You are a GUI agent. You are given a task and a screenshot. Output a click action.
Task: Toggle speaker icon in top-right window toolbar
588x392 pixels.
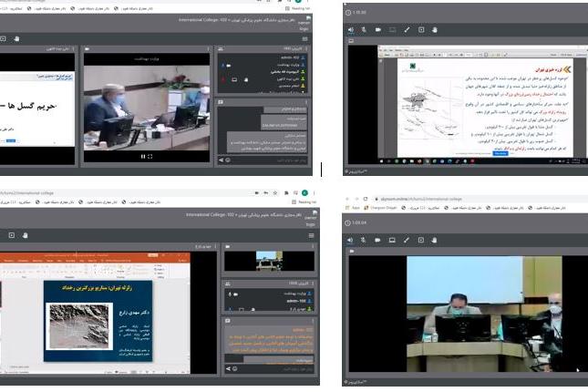[x=351, y=29]
